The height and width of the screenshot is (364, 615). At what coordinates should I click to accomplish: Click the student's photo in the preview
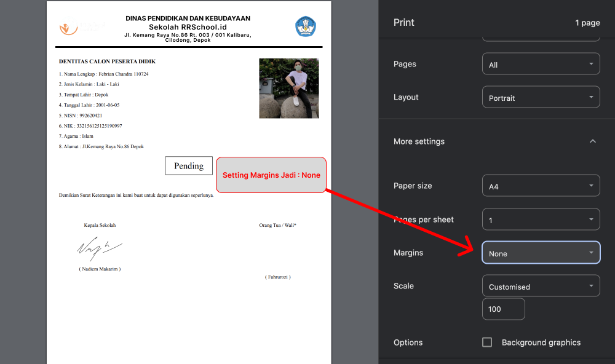[x=288, y=88]
